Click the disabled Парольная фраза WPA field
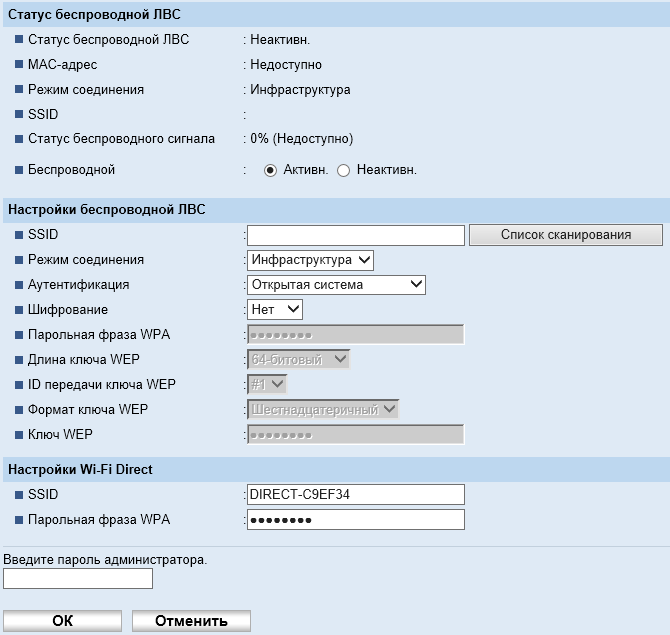This screenshot has width=670, height=635. 356,335
